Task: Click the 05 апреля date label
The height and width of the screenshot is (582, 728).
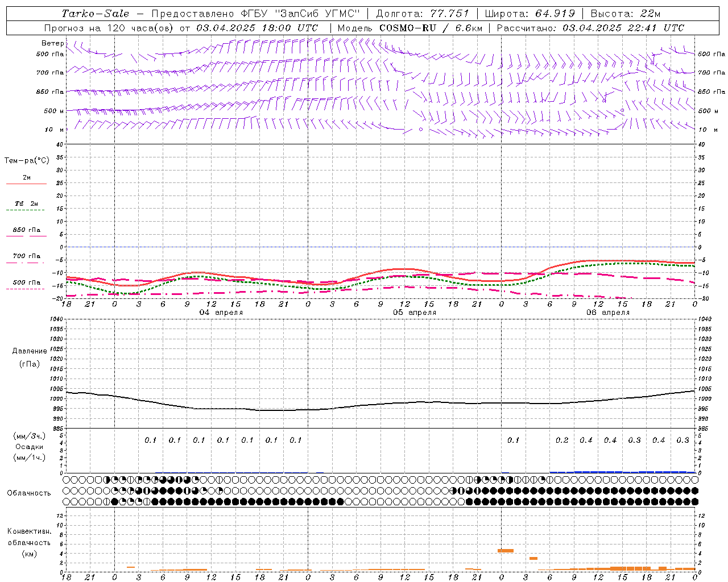Action: tap(415, 313)
